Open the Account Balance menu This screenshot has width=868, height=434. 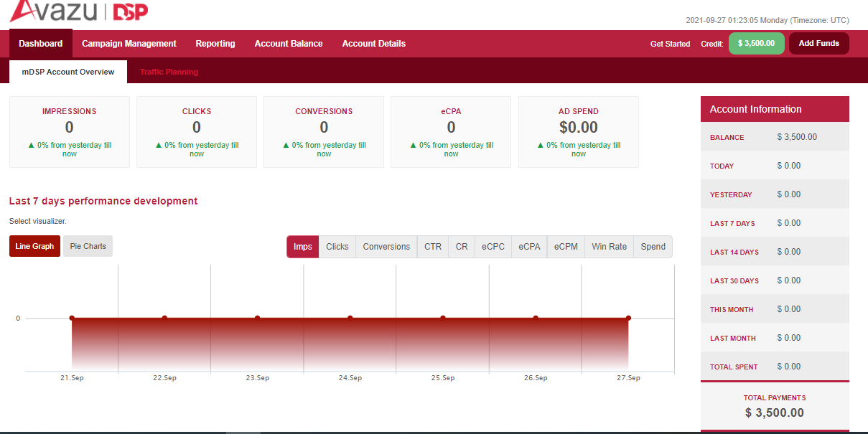pyautogui.click(x=289, y=44)
